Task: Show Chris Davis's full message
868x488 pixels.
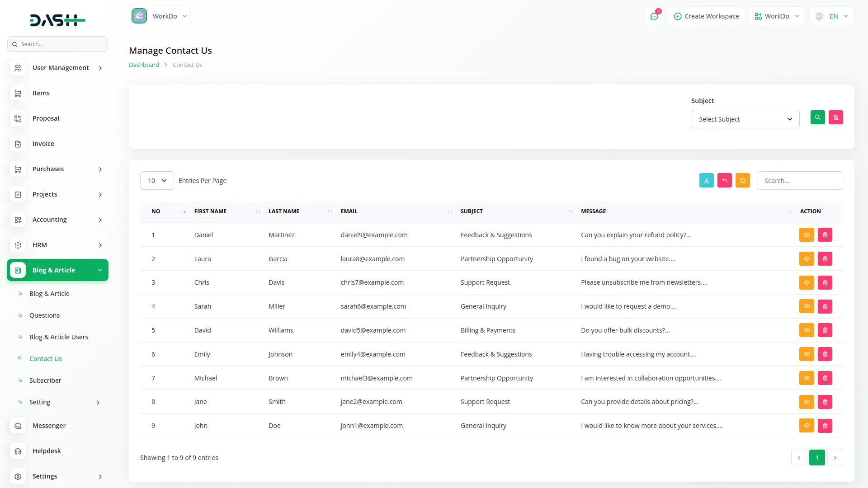Action: 806,283
